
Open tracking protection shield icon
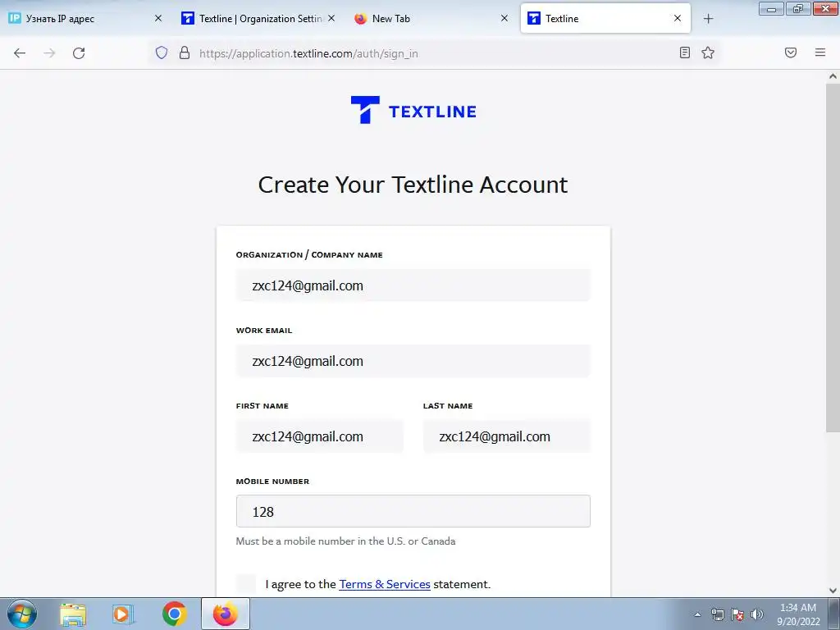pyautogui.click(x=162, y=52)
